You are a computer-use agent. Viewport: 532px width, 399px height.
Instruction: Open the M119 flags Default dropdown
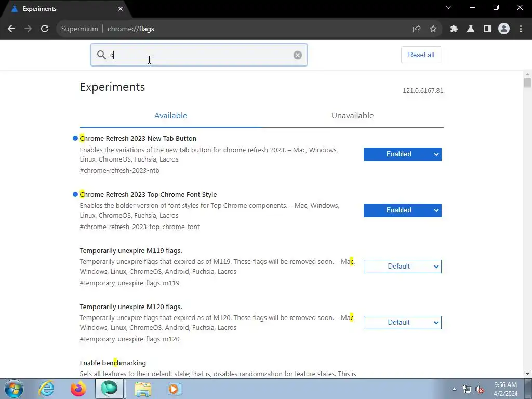point(403,267)
